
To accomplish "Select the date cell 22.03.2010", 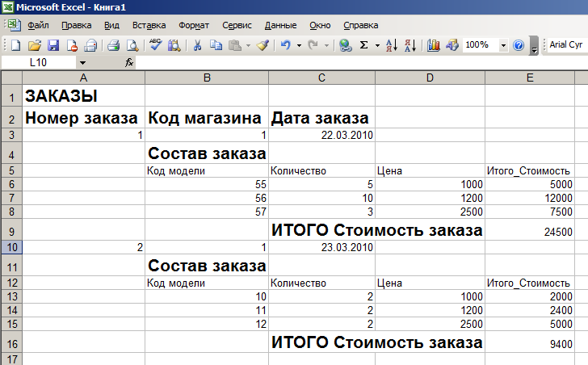I will pos(321,135).
